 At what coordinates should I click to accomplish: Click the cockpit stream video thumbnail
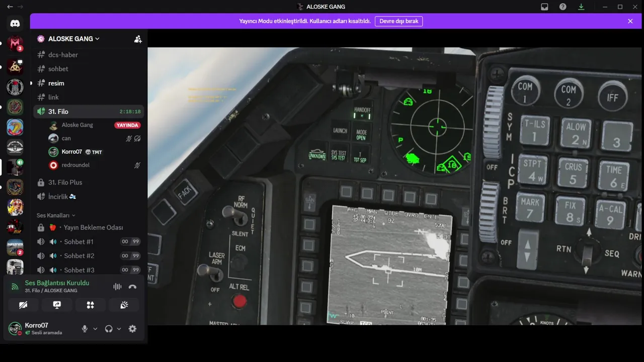[395, 186]
